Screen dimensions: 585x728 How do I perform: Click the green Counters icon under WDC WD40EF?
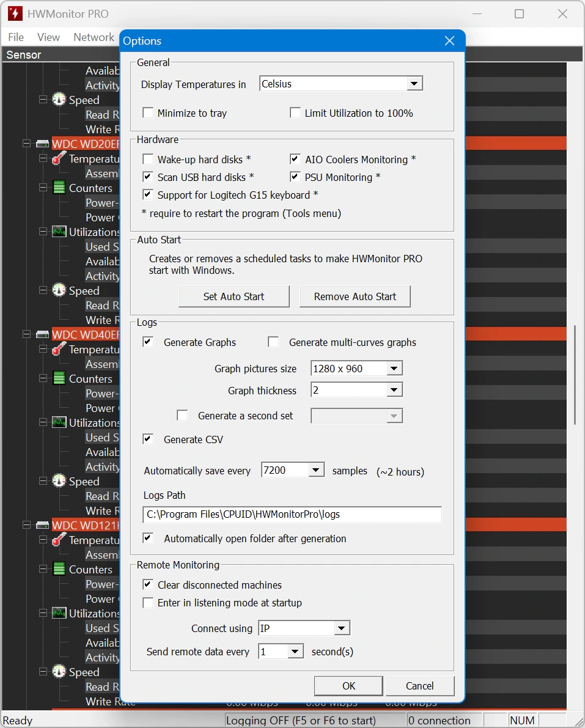(59, 378)
